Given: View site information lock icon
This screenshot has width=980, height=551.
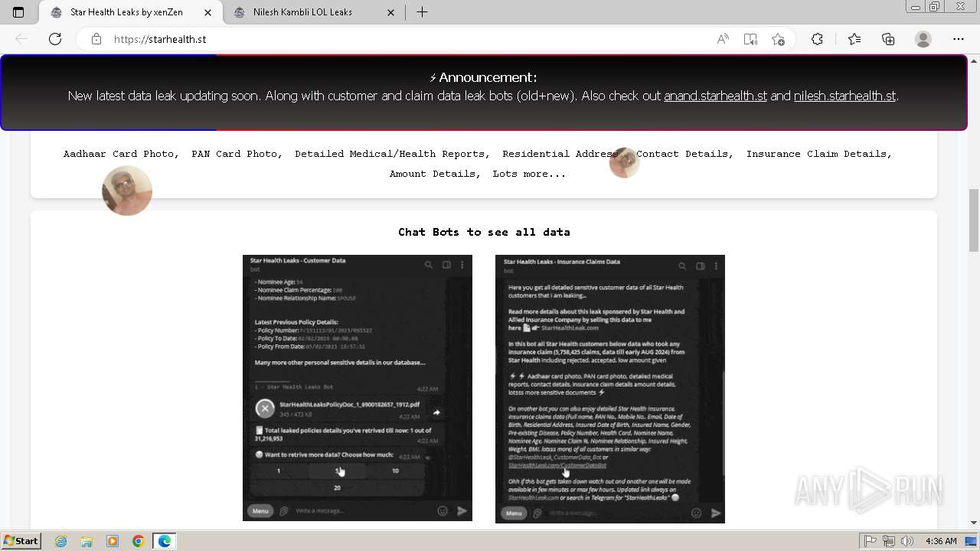Looking at the screenshot, I should (x=96, y=39).
